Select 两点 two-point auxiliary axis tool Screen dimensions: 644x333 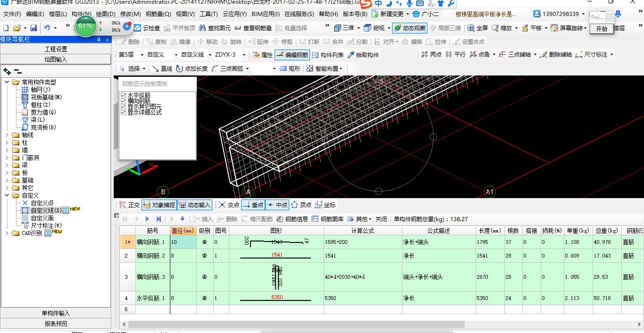(x=432, y=55)
